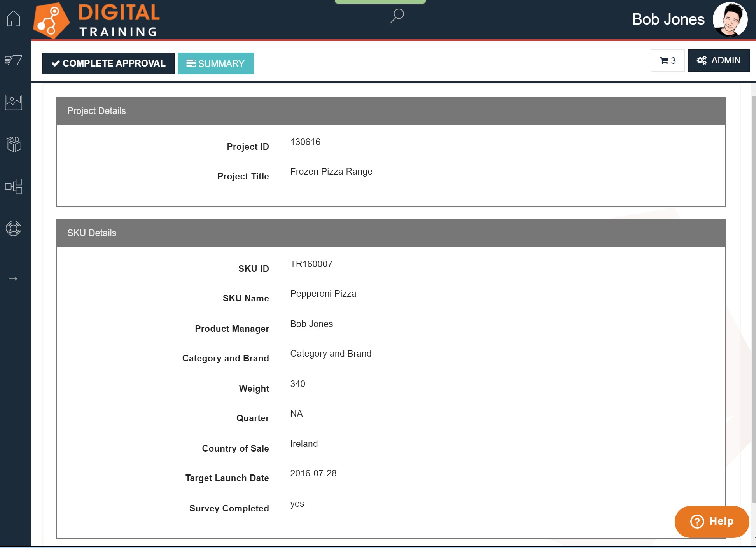Viewport: 756px width, 548px height.
Task: Click the Bob Jones username text
Action: pyautogui.click(x=668, y=19)
